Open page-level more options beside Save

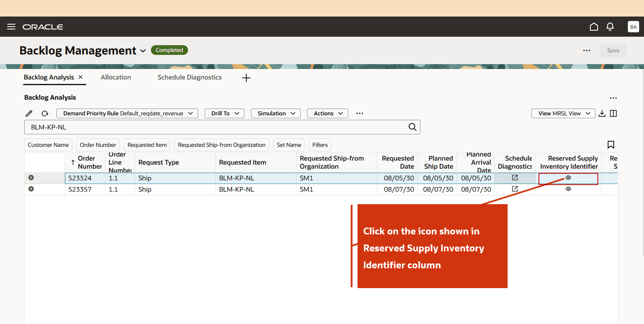[x=587, y=50]
